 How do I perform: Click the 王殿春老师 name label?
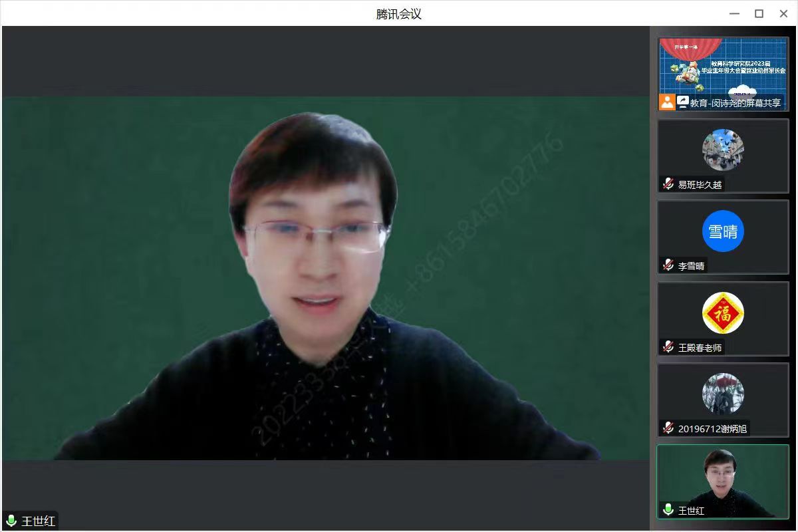[700, 347]
